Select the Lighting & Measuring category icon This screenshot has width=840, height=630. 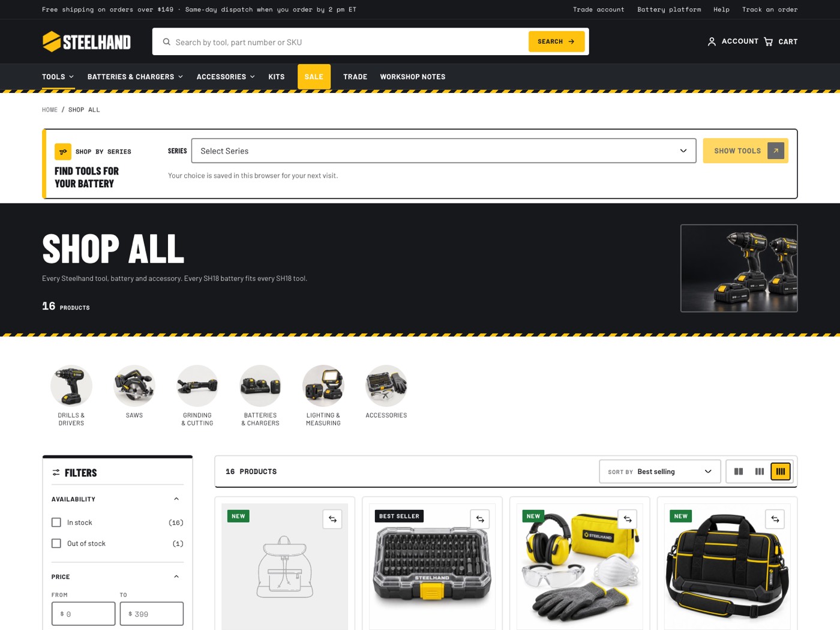click(x=323, y=386)
